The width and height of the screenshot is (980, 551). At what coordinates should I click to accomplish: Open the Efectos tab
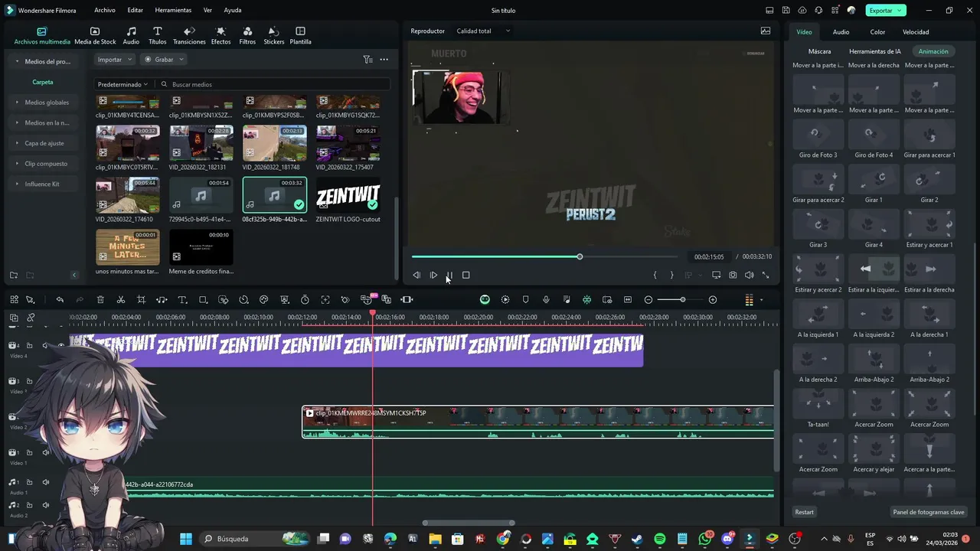(220, 35)
